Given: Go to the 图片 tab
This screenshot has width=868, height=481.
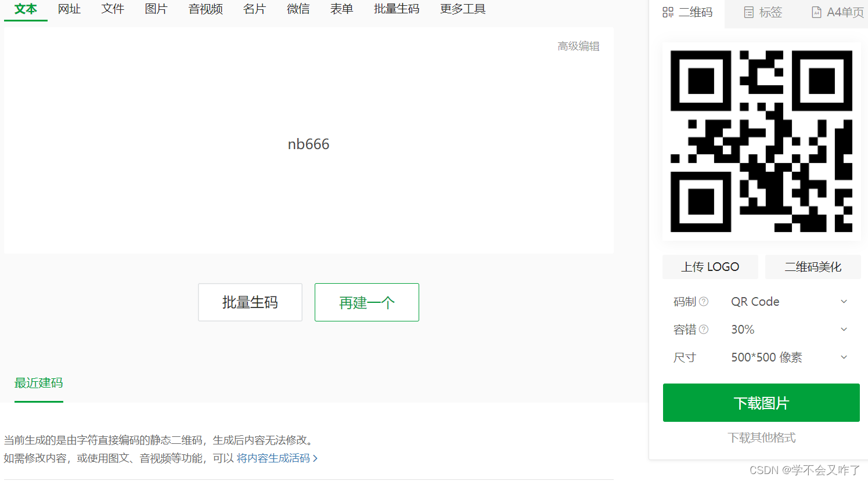Looking at the screenshot, I should 156,9.
